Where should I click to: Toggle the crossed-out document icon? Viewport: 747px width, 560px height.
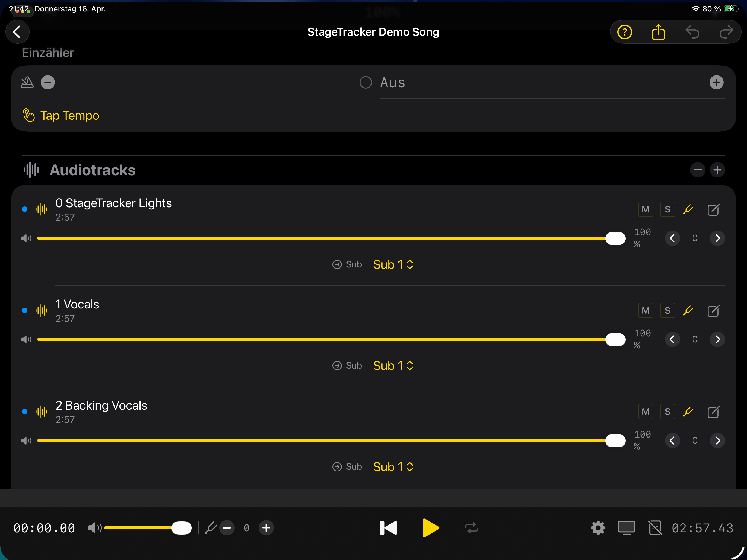655,528
